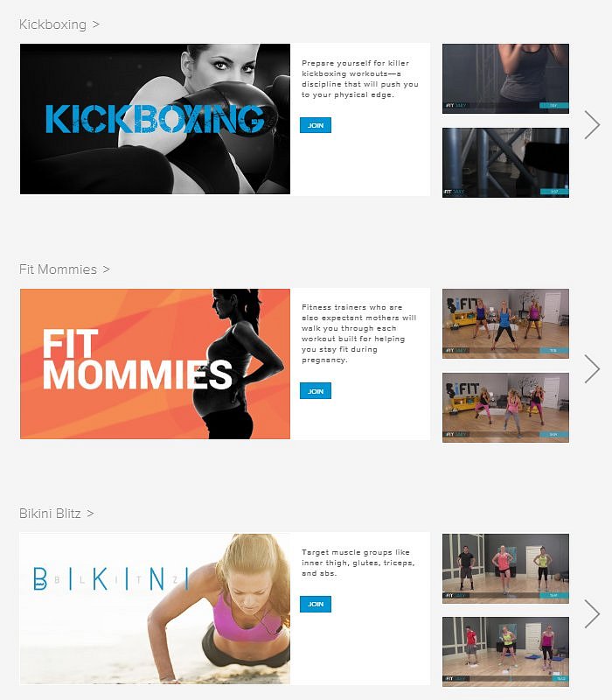Play the first Fit Mommies workout video
This screenshot has width=612, height=700.
click(505, 324)
